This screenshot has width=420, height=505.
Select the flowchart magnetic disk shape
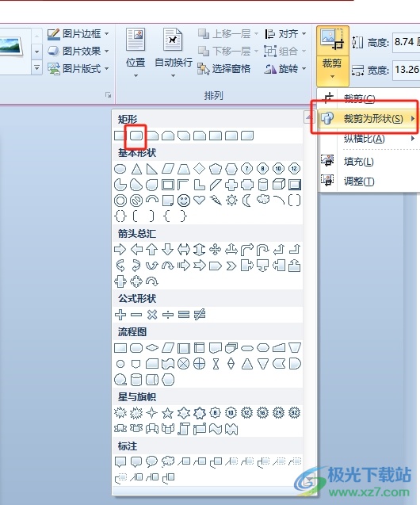pyautogui.click(x=136, y=380)
